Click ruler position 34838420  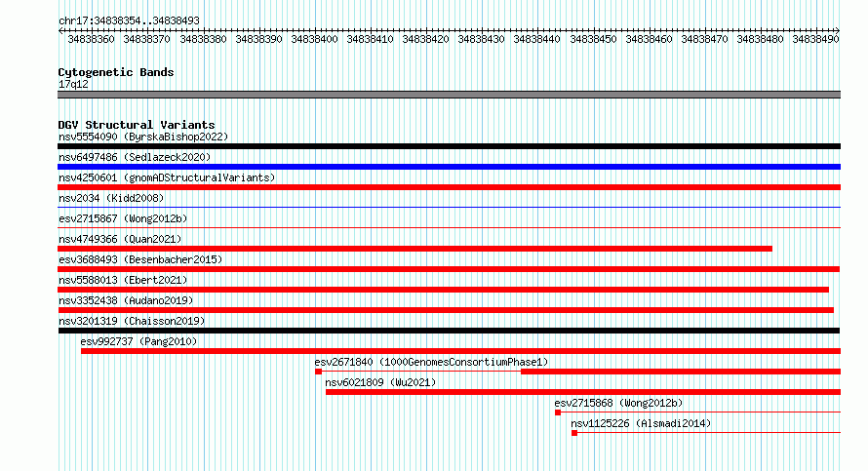pyautogui.click(x=425, y=39)
